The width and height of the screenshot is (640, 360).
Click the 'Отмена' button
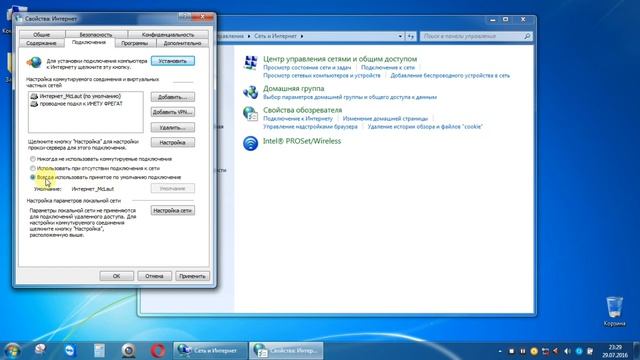click(x=154, y=276)
